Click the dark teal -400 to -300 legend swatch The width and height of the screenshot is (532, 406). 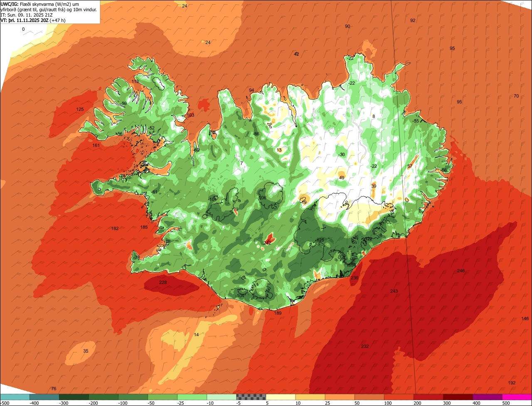[44, 397]
